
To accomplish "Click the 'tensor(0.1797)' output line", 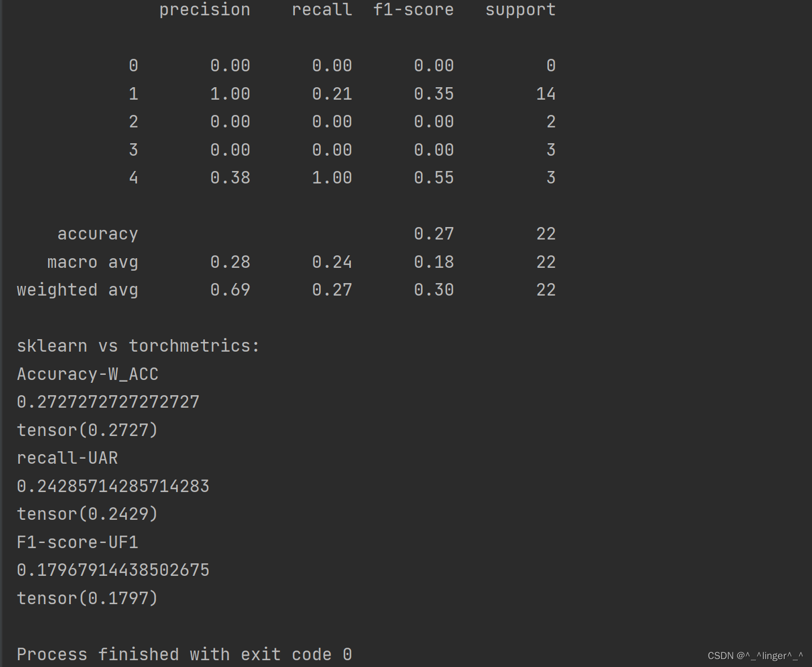I will 87,598.
